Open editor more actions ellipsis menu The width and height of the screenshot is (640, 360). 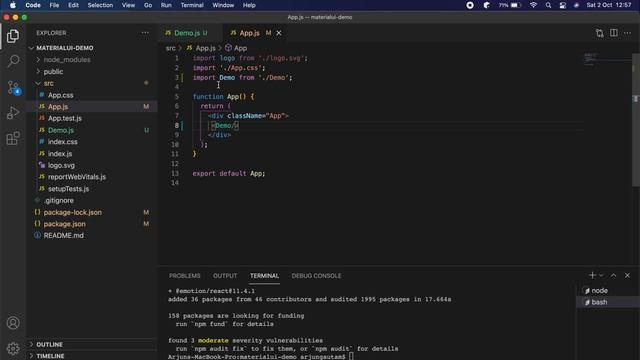pos(627,33)
